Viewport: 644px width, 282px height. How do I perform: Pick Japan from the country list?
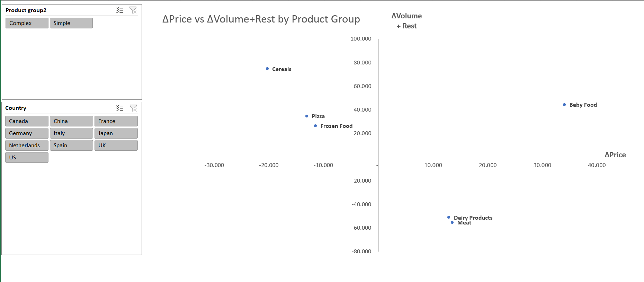116,133
